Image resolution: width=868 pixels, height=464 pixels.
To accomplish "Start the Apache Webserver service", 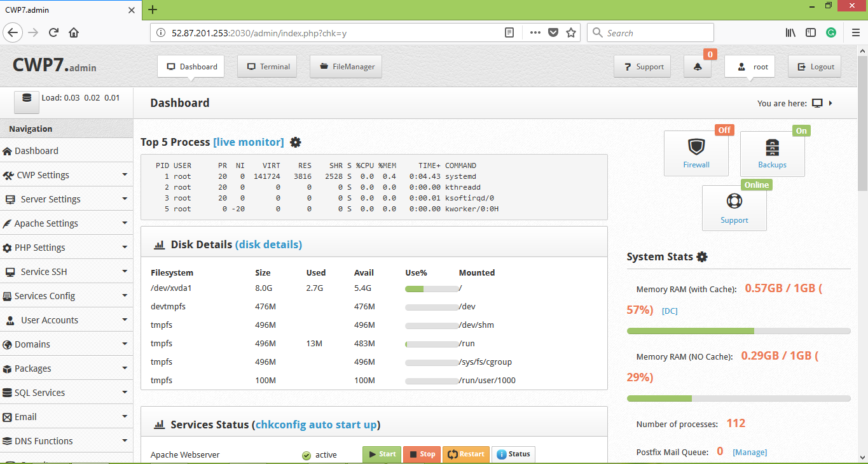I will [382, 454].
